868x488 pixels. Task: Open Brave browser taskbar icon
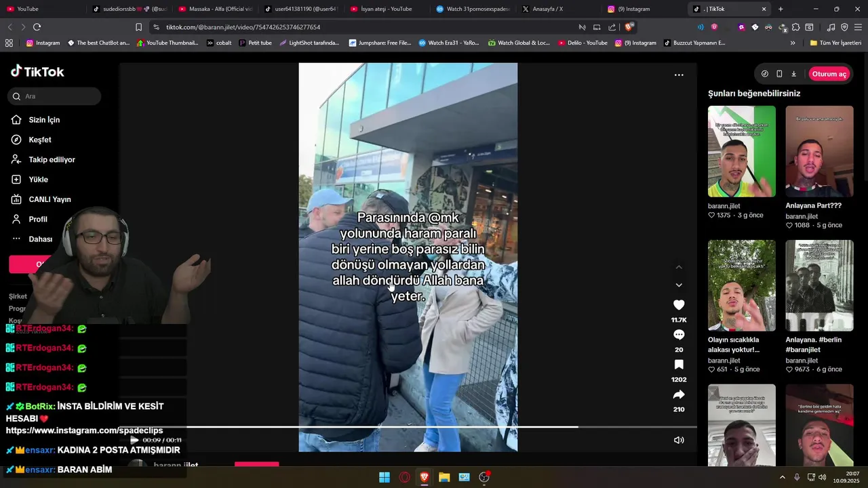(x=425, y=477)
